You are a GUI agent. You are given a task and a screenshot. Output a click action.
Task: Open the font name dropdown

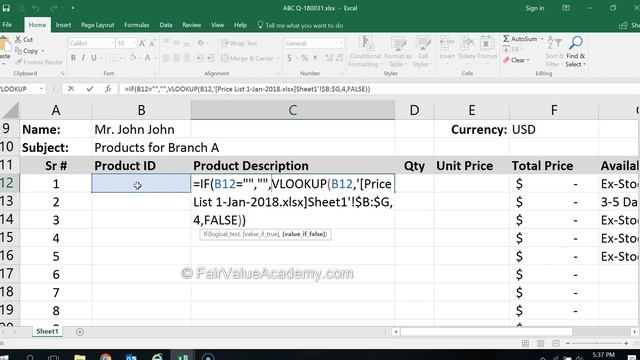click(x=111, y=43)
